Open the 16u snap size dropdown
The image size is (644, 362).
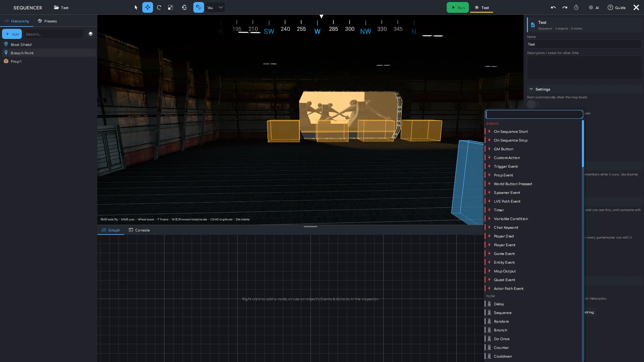(215, 7)
